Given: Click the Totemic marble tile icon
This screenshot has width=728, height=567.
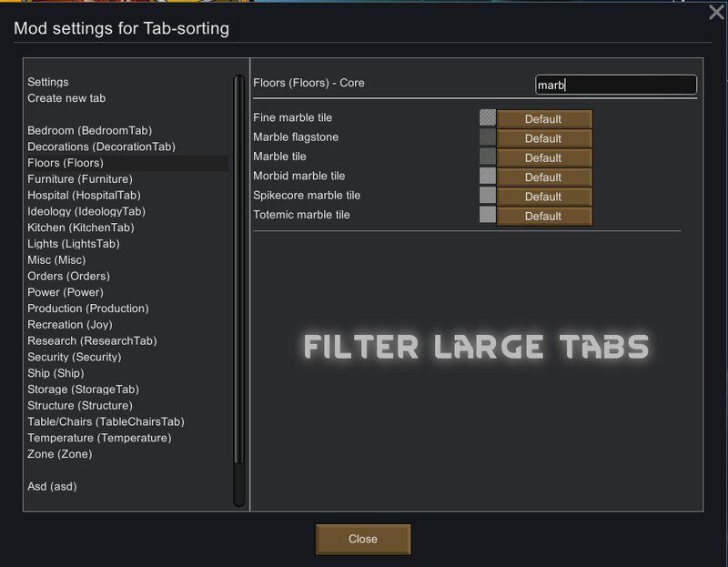Looking at the screenshot, I should coord(488,215).
